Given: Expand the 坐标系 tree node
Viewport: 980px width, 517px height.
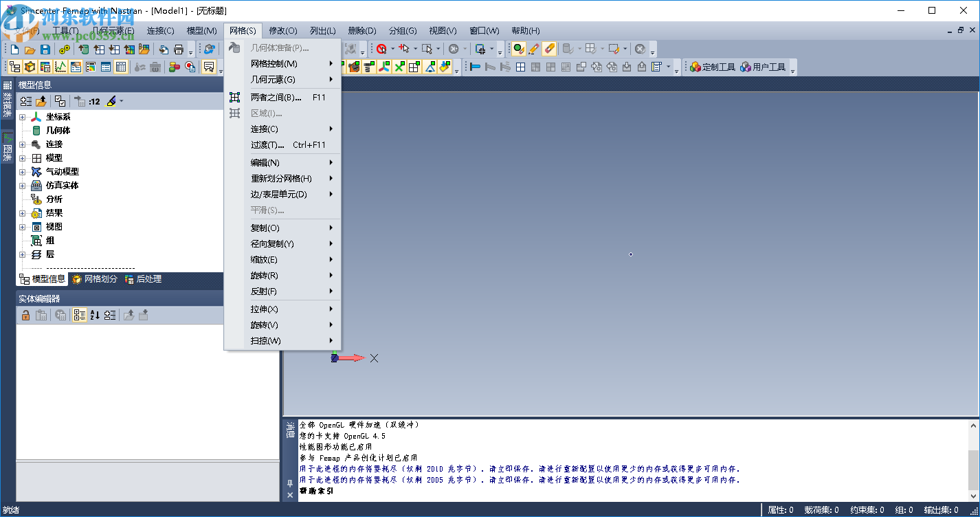Looking at the screenshot, I should tap(22, 116).
